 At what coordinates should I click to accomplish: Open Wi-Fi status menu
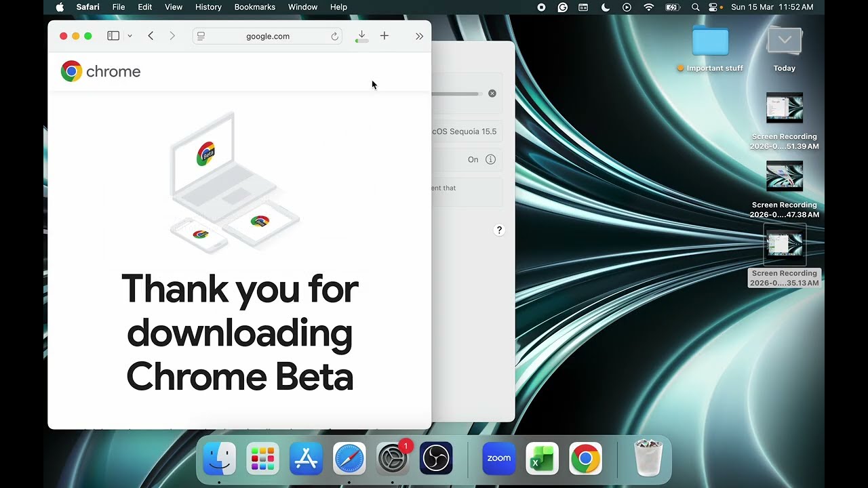(649, 7)
